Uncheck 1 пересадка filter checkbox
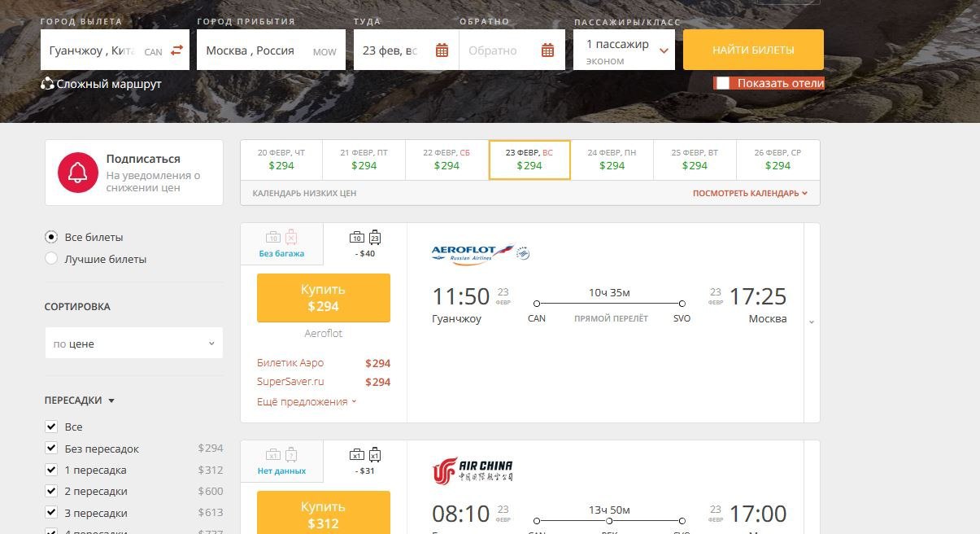Screen dimensions: 980x534 click(x=51, y=470)
